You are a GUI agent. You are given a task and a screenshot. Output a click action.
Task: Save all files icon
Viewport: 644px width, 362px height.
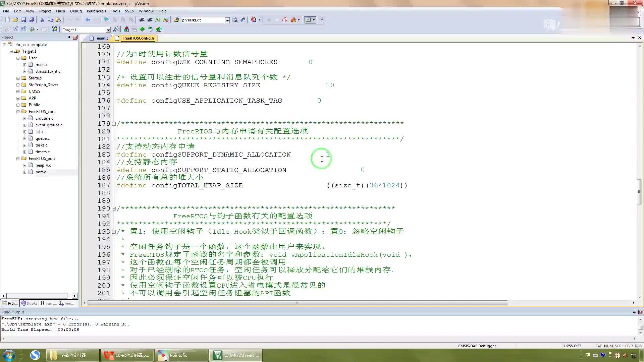pyautogui.click(x=32, y=20)
